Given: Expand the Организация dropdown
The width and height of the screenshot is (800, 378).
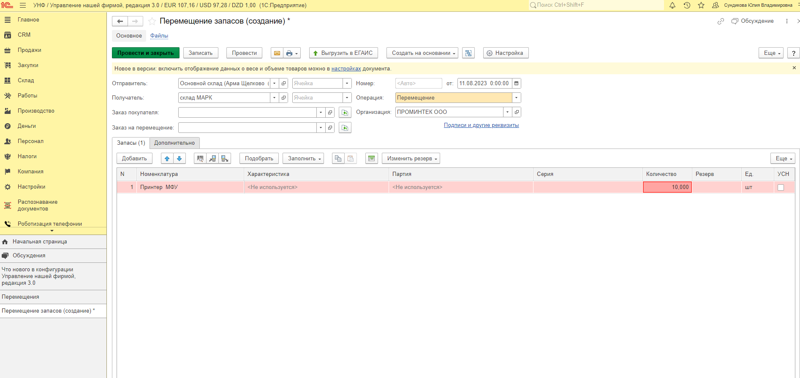Looking at the screenshot, I should [508, 112].
